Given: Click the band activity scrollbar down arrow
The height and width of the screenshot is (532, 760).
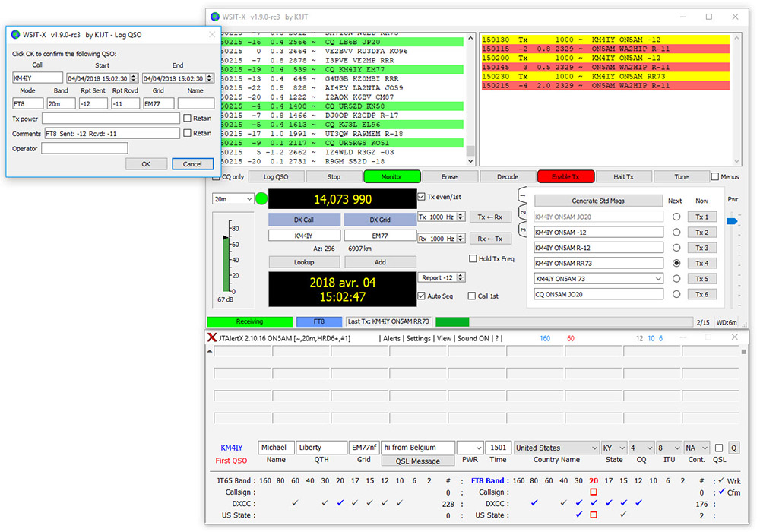Looking at the screenshot, I should [x=470, y=161].
